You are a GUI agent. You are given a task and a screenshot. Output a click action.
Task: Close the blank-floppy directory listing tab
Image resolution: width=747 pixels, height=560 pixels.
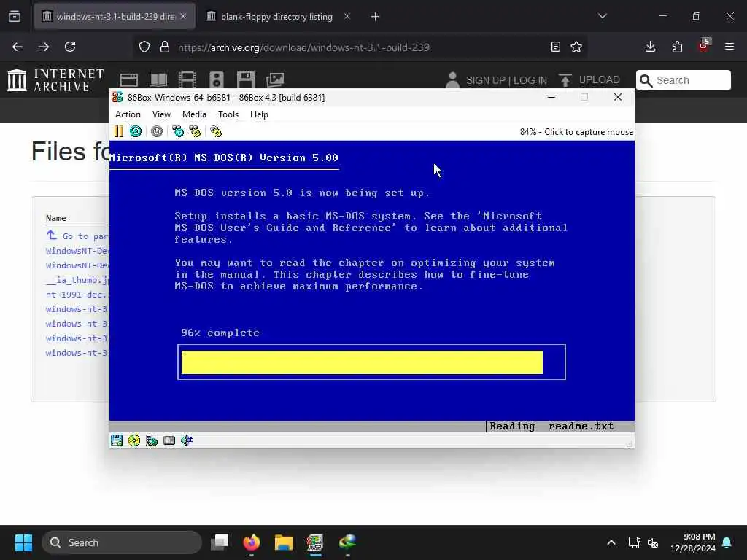pyautogui.click(x=347, y=17)
